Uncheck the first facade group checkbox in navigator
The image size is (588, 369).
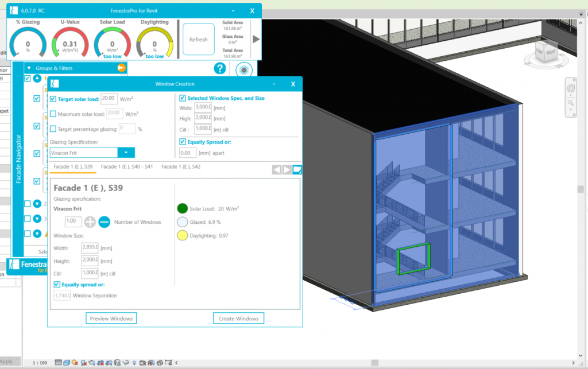pos(28,78)
